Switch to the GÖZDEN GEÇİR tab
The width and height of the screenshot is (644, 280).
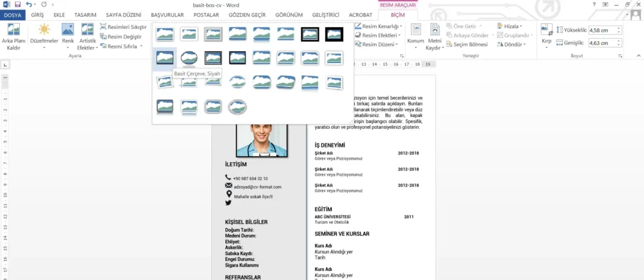point(247,15)
